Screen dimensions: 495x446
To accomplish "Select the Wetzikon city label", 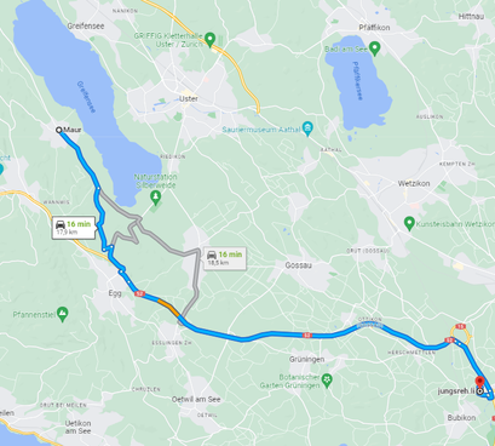I will tap(414, 183).
